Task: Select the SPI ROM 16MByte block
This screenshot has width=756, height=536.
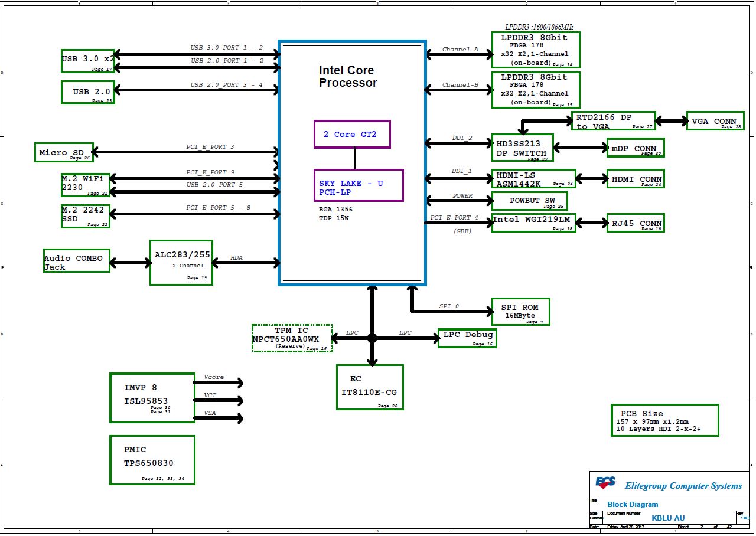Action: (x=521, y=312)
